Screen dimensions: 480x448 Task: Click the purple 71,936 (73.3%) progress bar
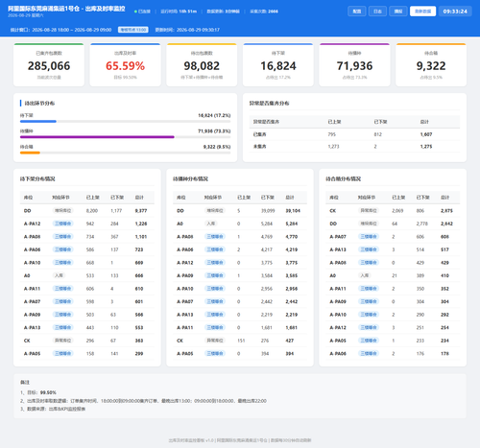(x=97, y=137)
